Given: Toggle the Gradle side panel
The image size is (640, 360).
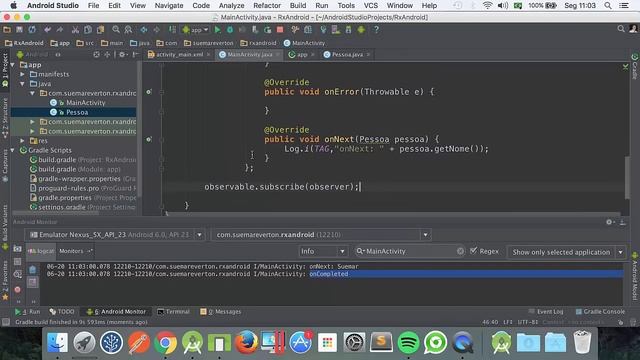Looking at the screenshot, I should coord(635,66).
